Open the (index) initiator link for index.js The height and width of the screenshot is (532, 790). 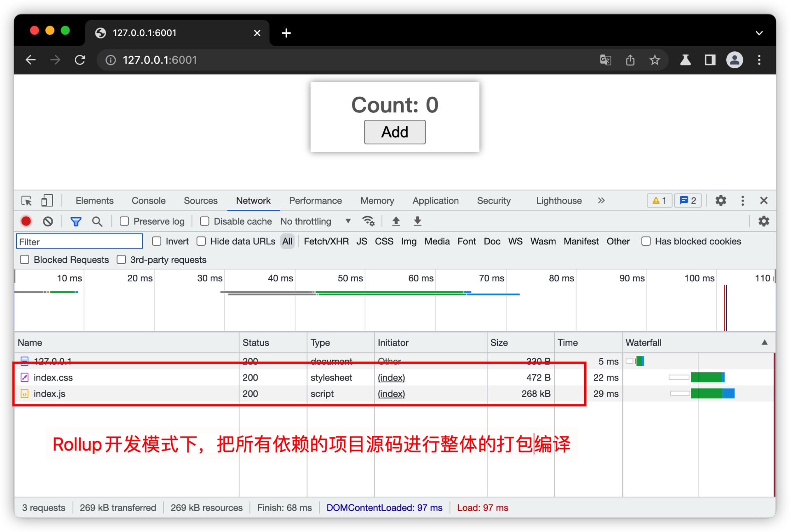[x=391, y=394]
